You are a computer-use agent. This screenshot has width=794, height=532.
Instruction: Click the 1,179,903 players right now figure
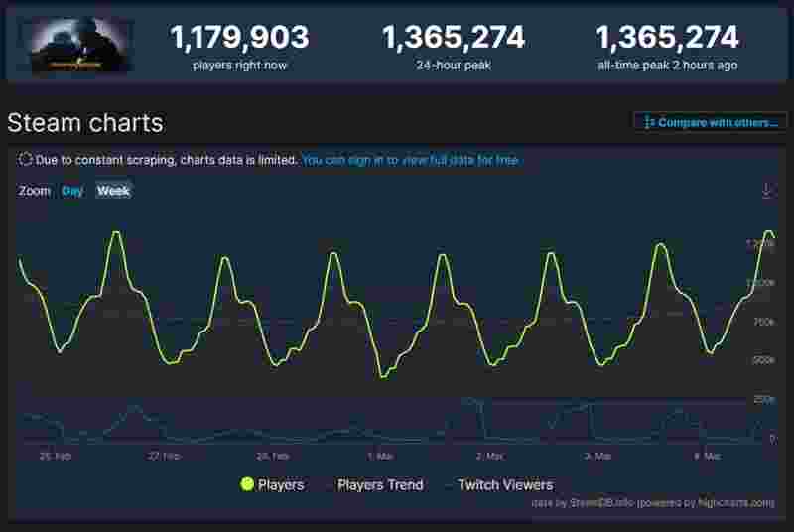pyautogui.click(x=239, y=37)
